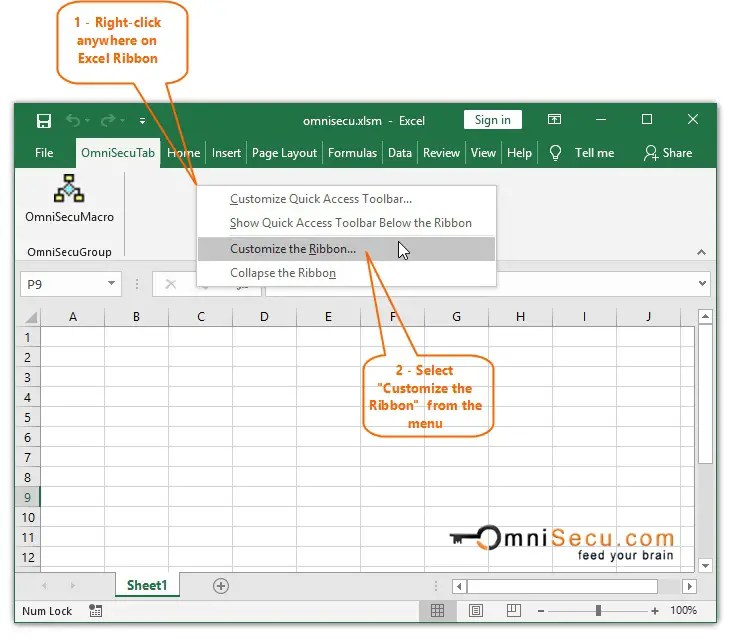Open the Name Box dropdown arrow
The height and width of the screenshot is (639, 738).
pyautogui.click(x=112, y=283)
